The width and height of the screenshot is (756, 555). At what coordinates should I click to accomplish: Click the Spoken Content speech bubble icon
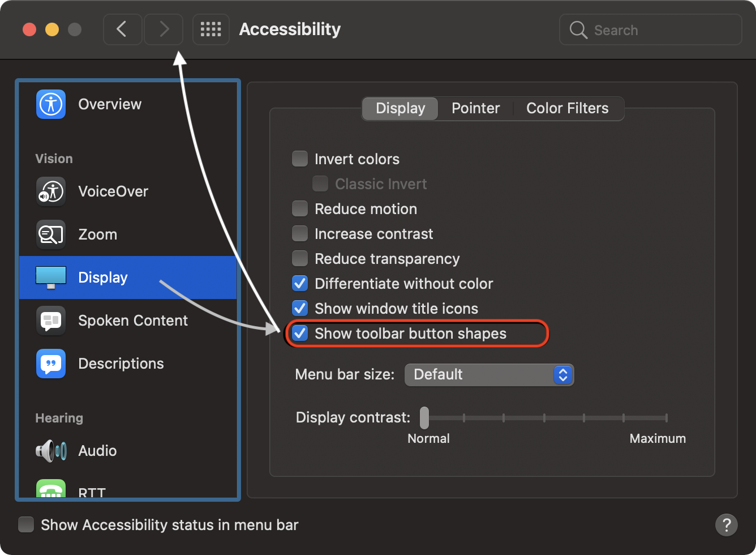[51, 321]
